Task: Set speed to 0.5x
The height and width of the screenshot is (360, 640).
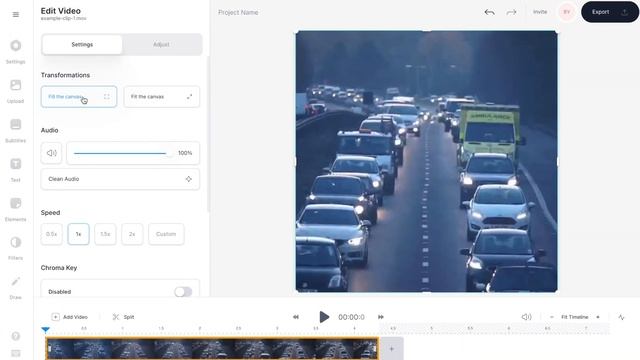Action: click(51, 234)
